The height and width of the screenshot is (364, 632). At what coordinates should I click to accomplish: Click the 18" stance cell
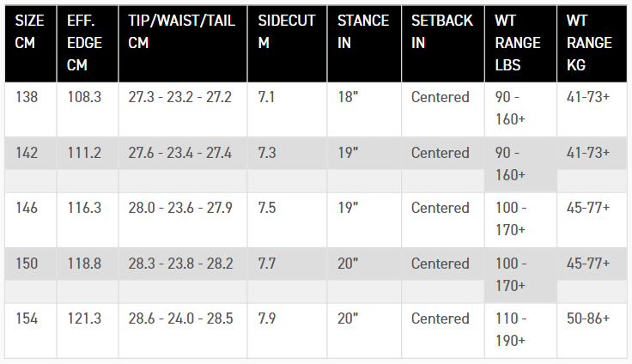tap(350, 97)
